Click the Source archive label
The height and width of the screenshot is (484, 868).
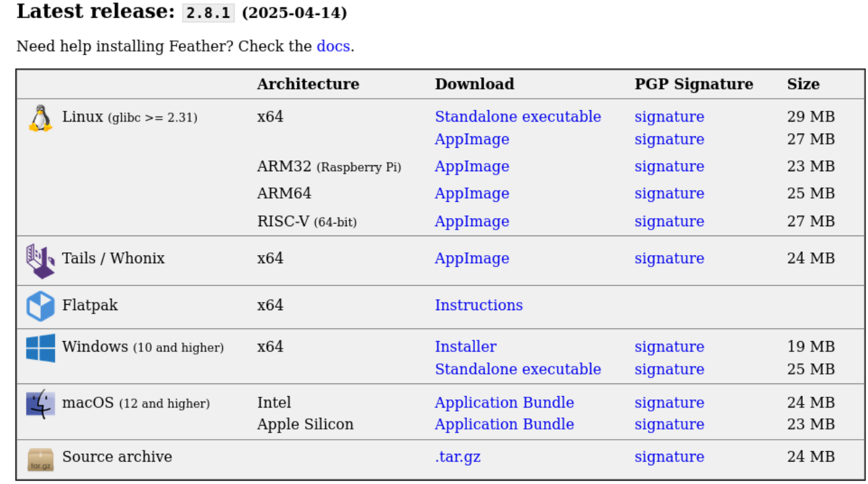(117, 456)
